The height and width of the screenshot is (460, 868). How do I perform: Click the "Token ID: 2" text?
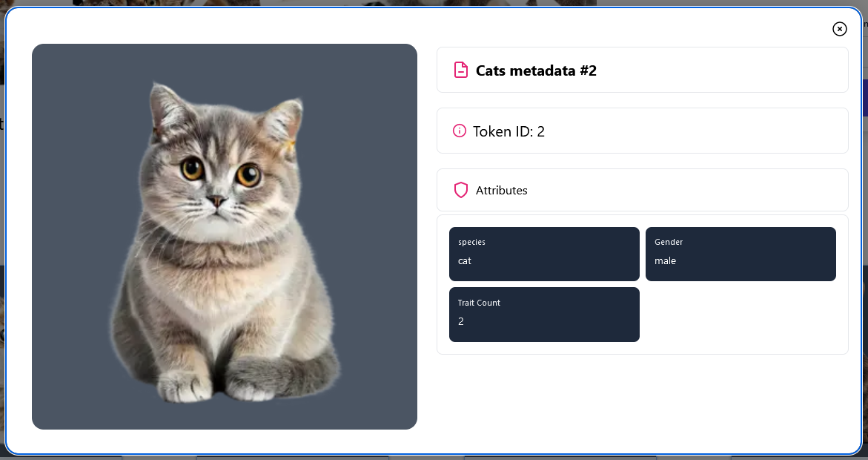(508, 131)
